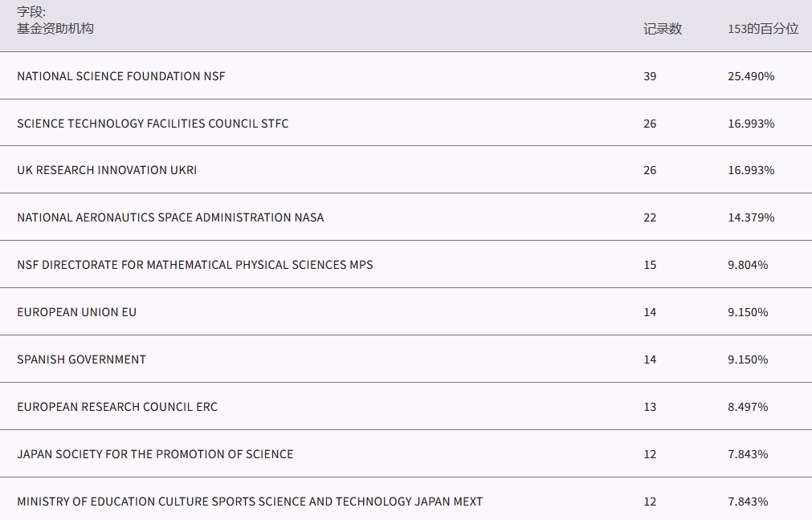Click record count 22 for NASA
This screenshot has width=812, height=520.
[650, 217]
